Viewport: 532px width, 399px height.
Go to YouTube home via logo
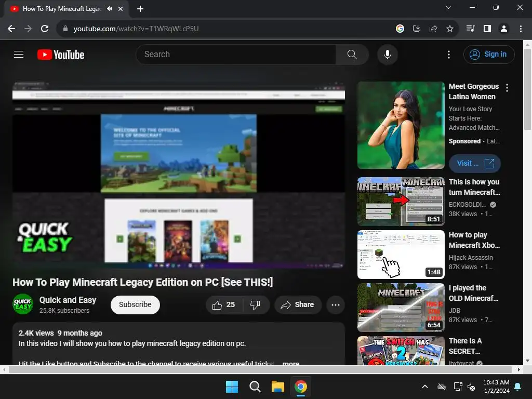point(61,55)
